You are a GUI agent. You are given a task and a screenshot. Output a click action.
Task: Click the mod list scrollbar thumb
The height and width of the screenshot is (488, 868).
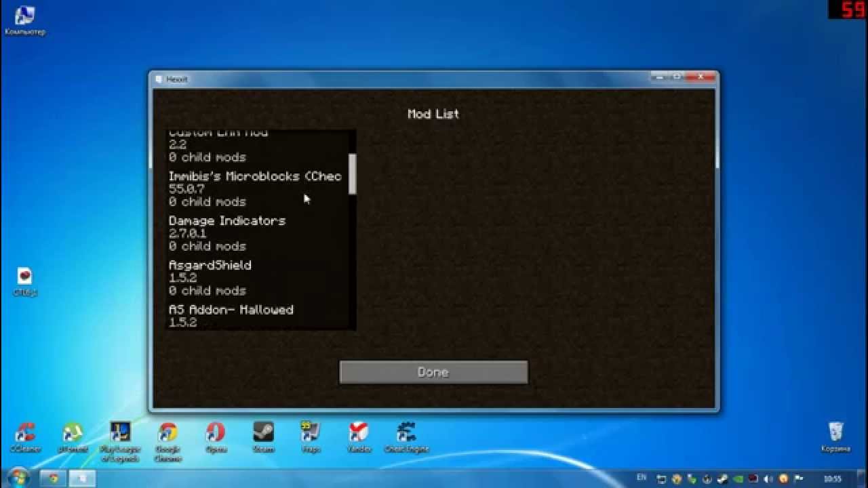(x=353, y=174)
